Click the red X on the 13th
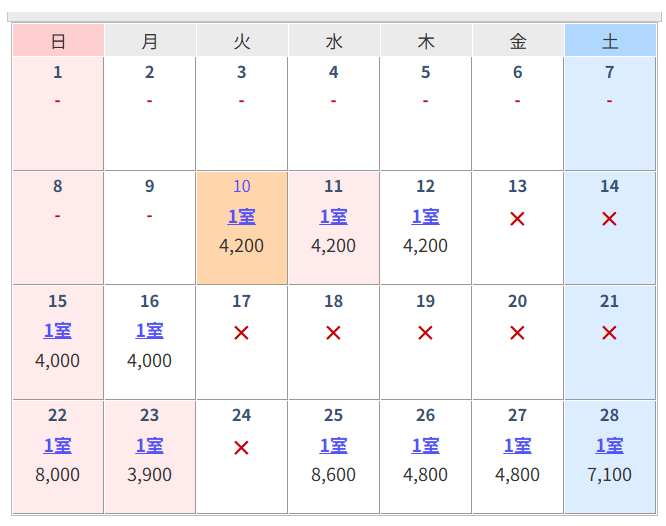666x526 pixels. [517, 219]
